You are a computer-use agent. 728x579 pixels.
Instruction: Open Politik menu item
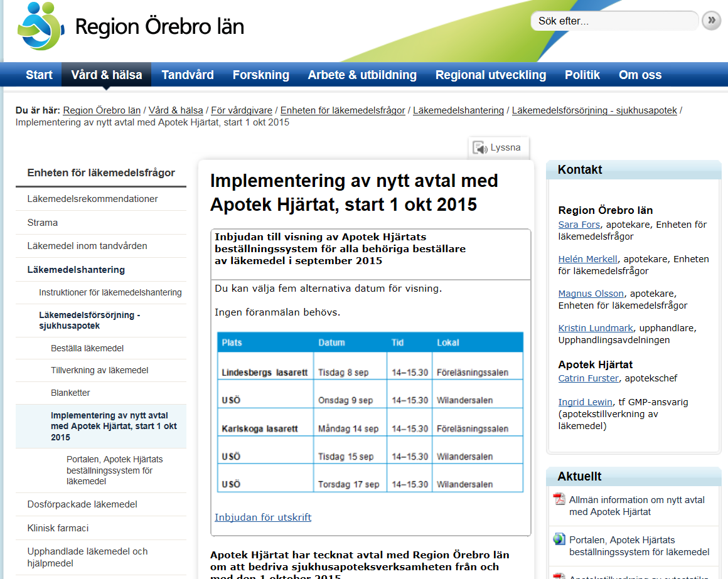tap(582, 75)
